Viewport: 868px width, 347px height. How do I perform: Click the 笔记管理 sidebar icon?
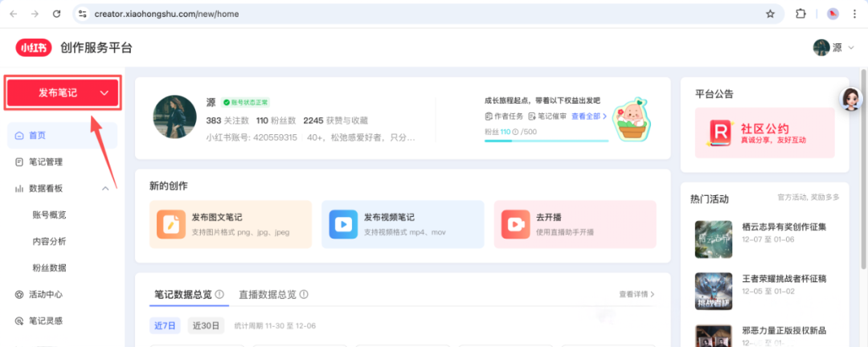click(19, 162)
